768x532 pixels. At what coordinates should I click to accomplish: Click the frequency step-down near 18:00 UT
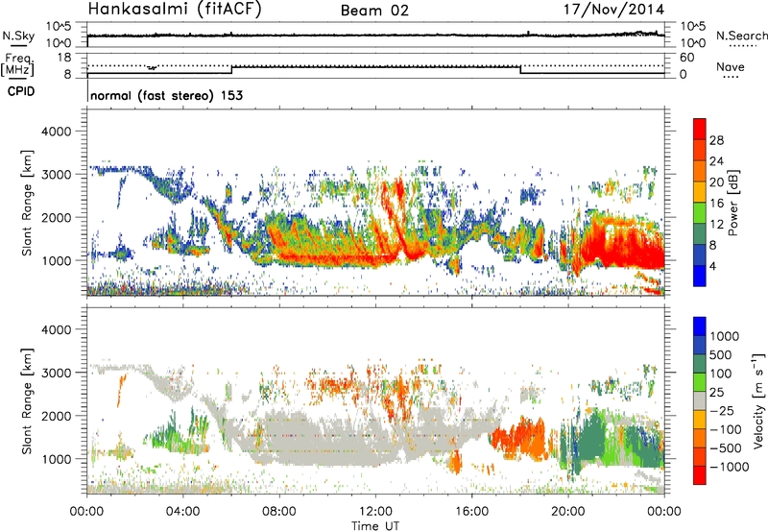(520, 70)
